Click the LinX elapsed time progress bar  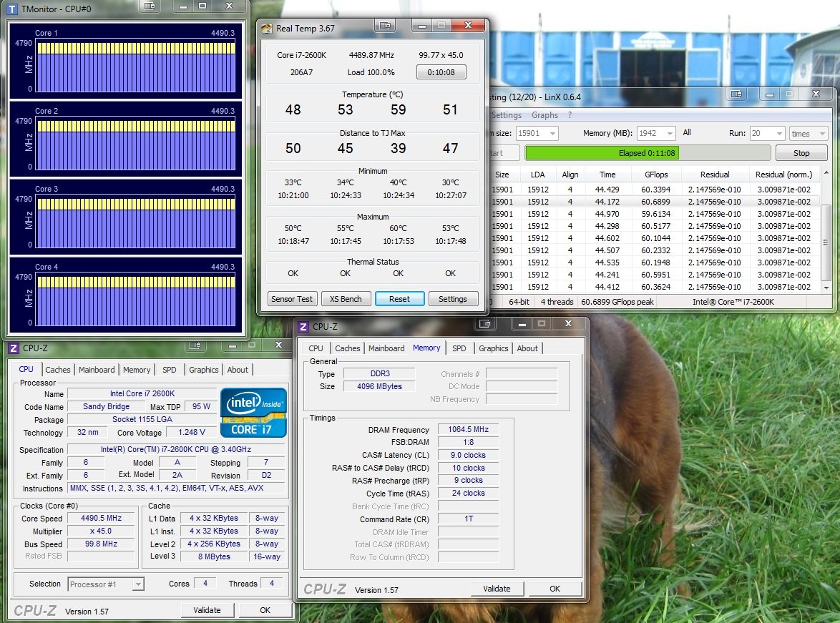(x=648, y=153)
